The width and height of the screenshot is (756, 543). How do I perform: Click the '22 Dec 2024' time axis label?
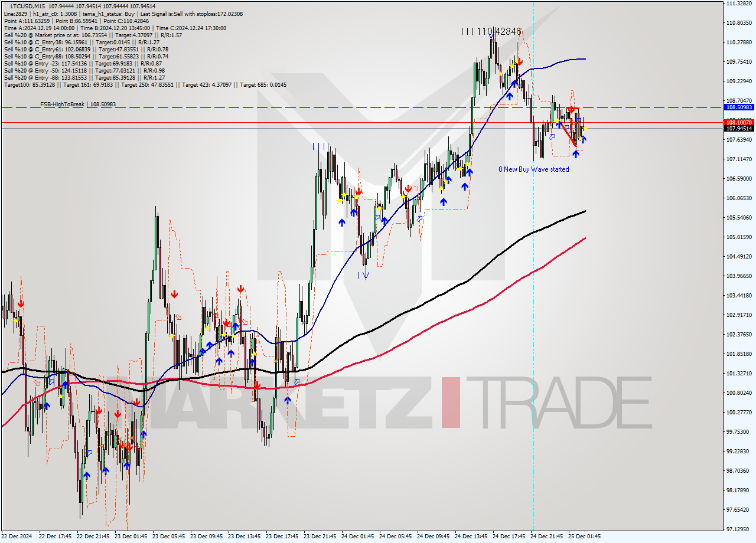18,537
